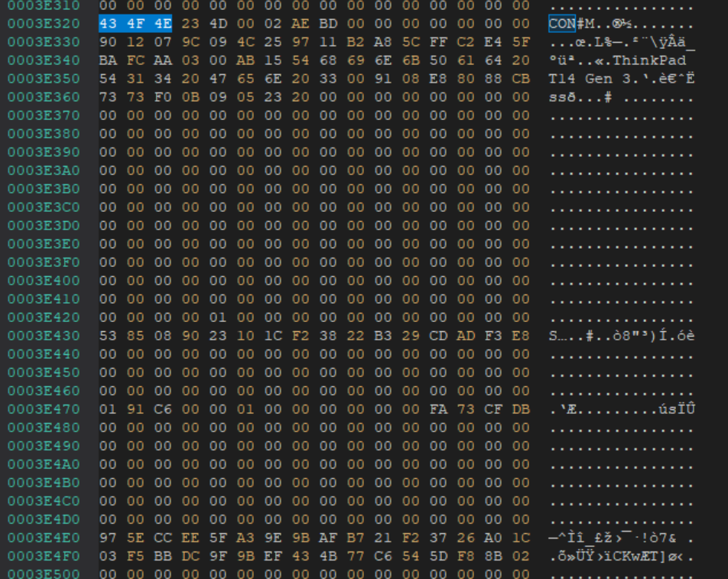Click byte F8 in row 0003E4F0
This screenshot has width=728, height=579.
pyautogui.click(x=466, y=556)
